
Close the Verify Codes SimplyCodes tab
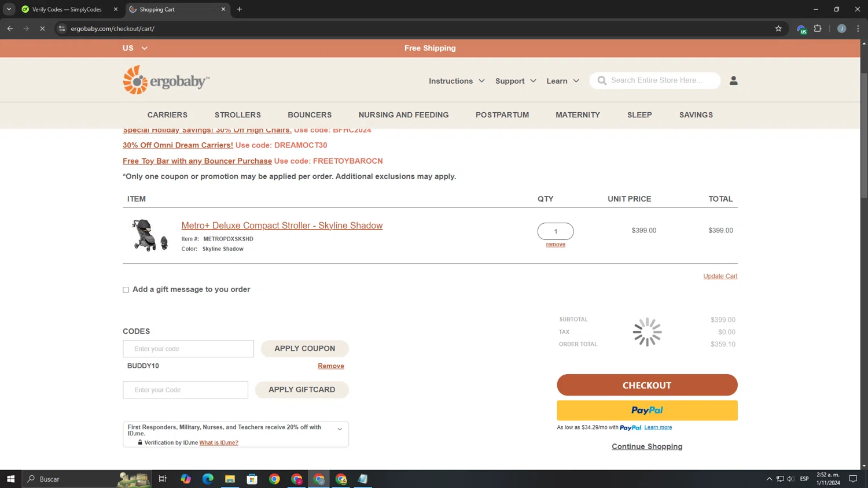116,9
